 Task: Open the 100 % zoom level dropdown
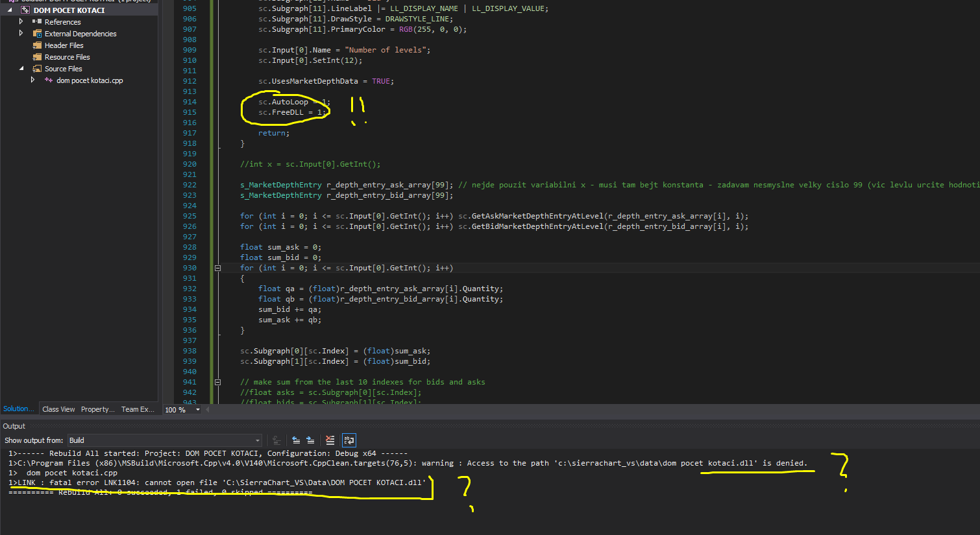(198, 410)
